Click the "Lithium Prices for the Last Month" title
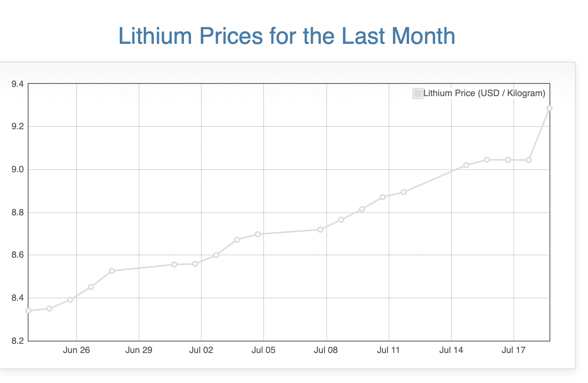This screenshot has width=588, height=383. pyautogui.click(x=287, y=36)
